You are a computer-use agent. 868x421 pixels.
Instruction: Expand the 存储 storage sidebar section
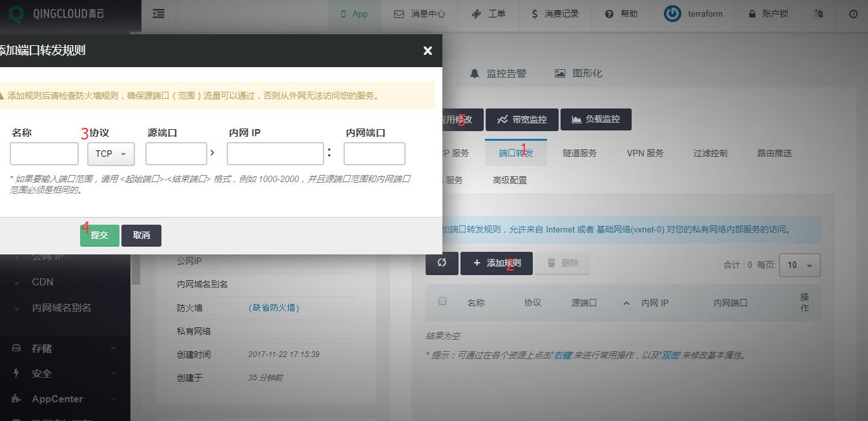65,348
